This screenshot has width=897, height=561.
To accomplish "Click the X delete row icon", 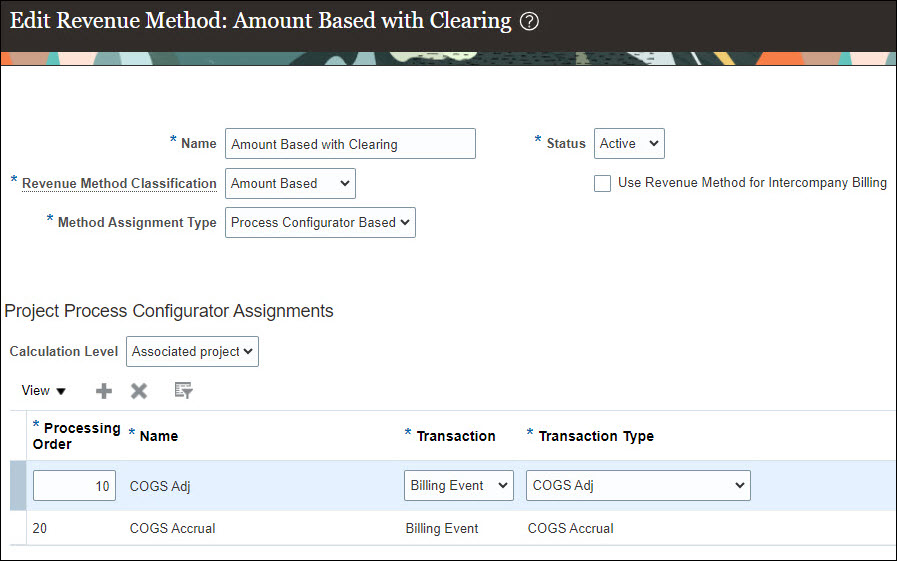I will 139,391.
